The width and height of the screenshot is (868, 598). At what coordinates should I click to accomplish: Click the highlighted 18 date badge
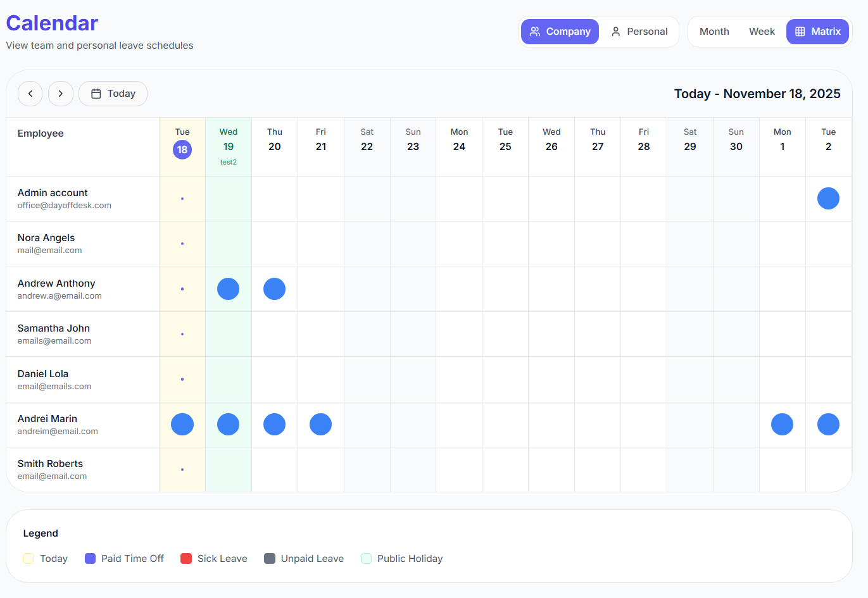[182, 151]
